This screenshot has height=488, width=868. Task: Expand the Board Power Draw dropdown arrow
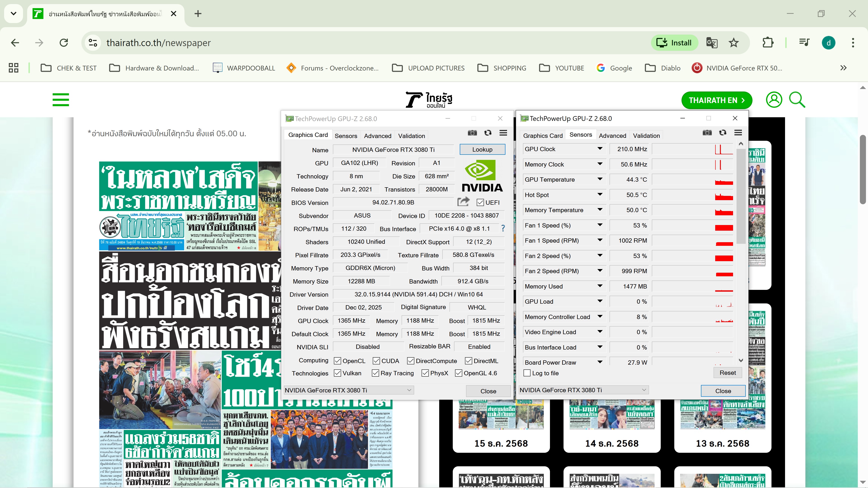click(x=600, y=362)
